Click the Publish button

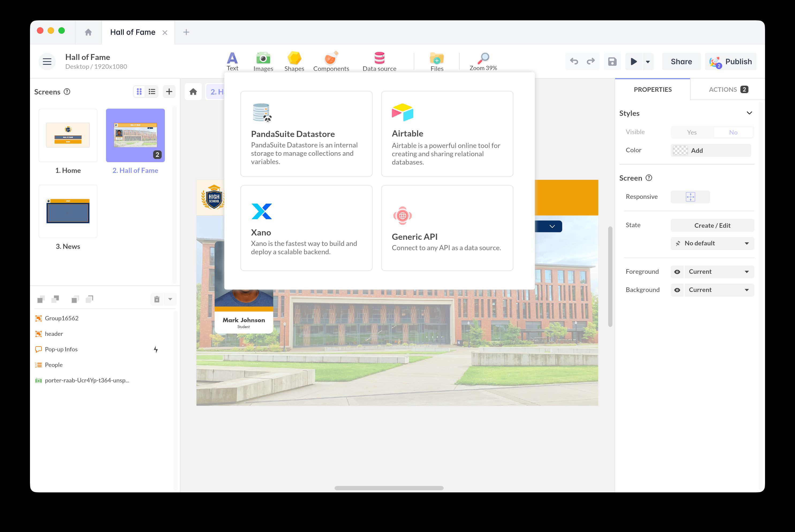click(730, 61)
